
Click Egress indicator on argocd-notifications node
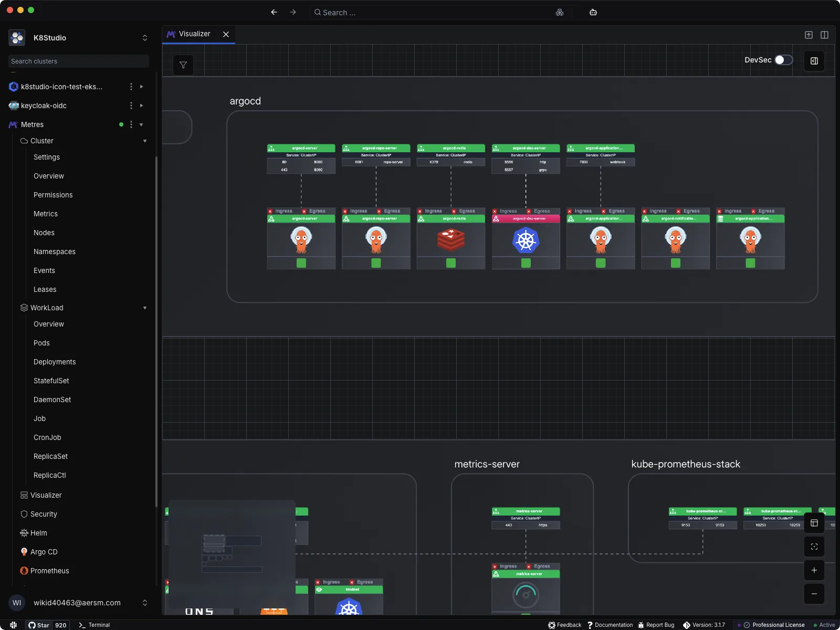tap(688, 211)
